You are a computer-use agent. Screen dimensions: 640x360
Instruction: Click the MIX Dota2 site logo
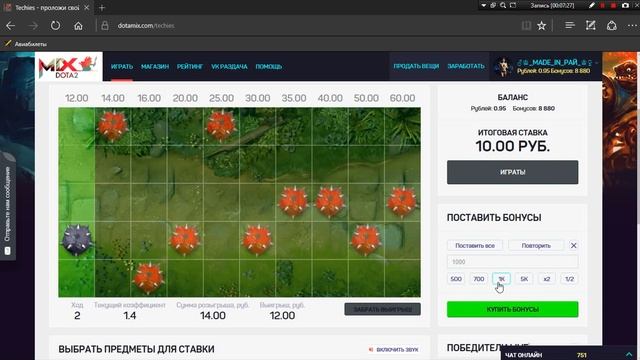[69, 67]
